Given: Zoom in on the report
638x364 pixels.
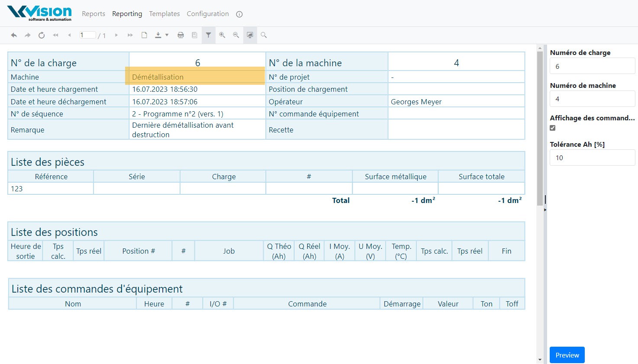Looking at the screenshot, I should pyautogui.click(x=222, y=35).
